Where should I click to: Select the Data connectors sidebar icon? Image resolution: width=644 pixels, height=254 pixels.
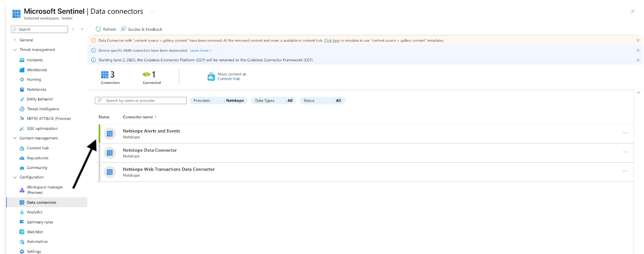pos(22,202)
